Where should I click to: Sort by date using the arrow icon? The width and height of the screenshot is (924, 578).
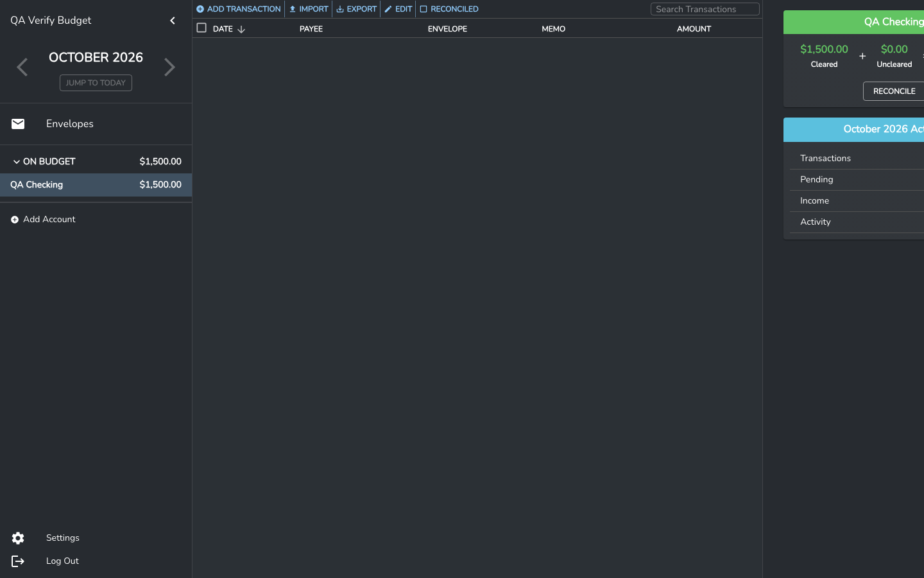click(x=241, y=29)
